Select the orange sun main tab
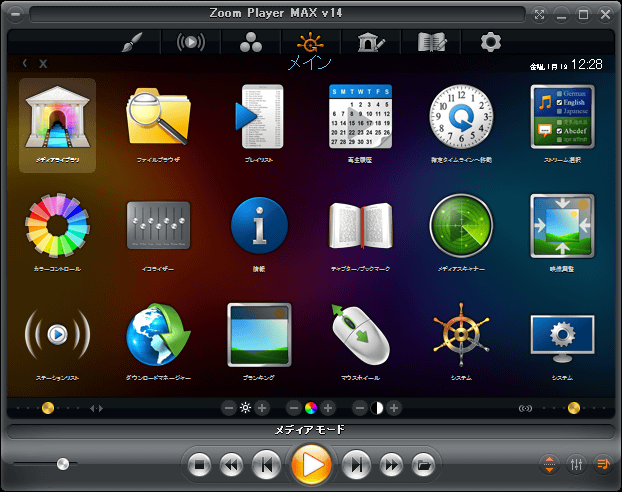Viewport: 622px width, 492px height. tap(310, 42)
